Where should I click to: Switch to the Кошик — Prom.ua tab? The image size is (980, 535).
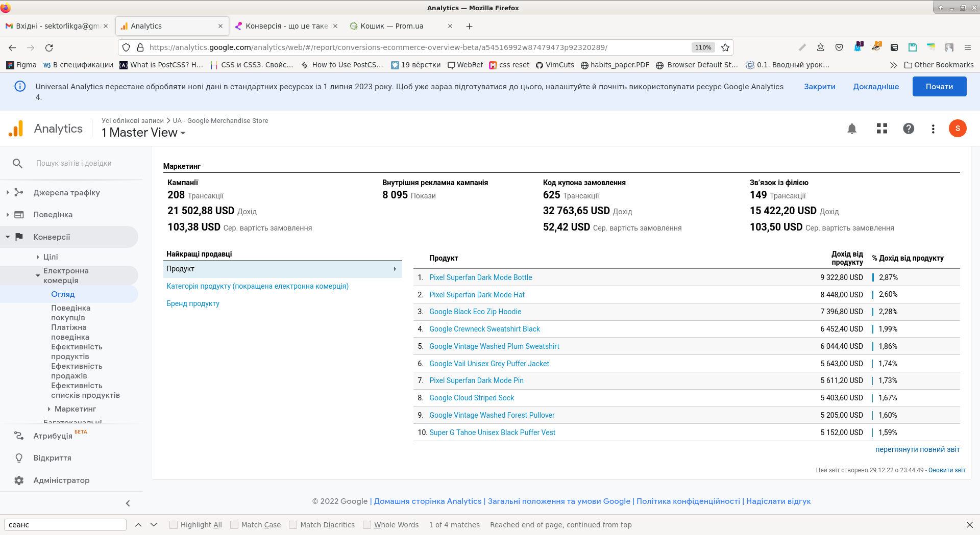coord(392,26)
